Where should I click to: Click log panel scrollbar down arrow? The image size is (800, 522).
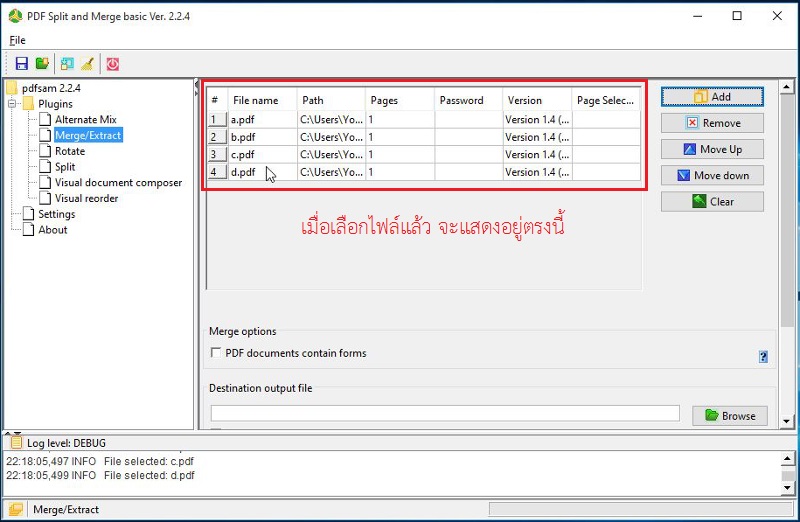click(x=787, y=488)
